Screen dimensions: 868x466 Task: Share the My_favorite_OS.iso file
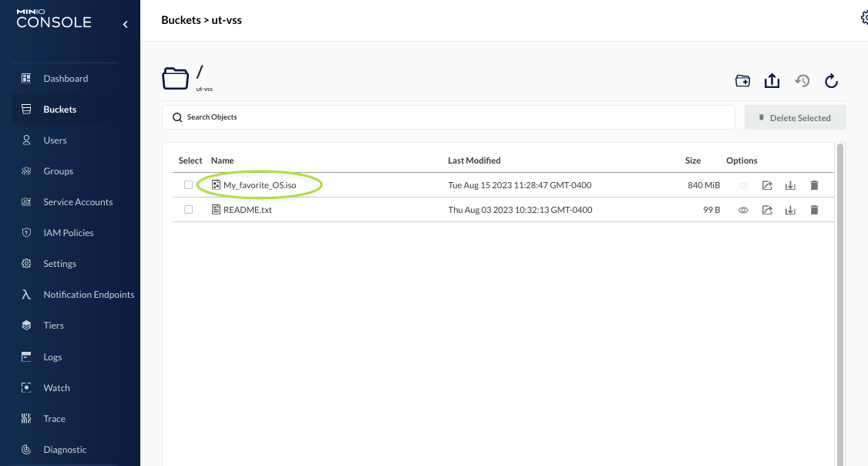click(x=767, y=185)
